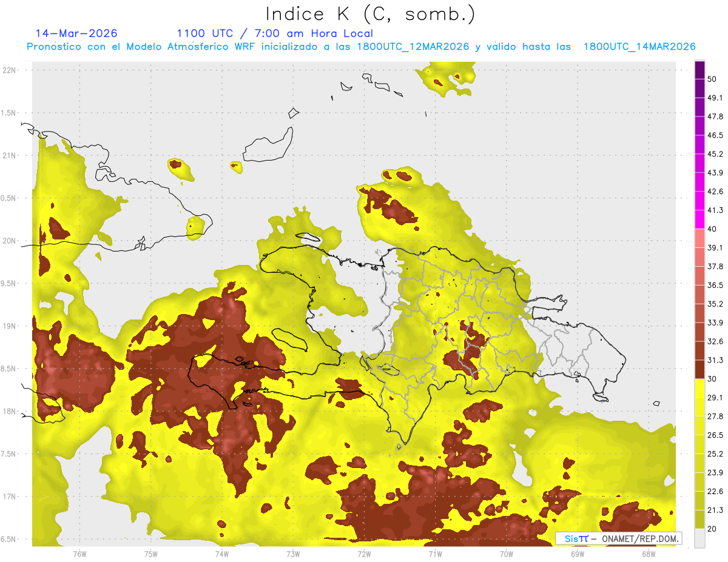Click the '1800UTC_12MAR2026' initialization time
The width and height of the screenshot is (728, 562).
414,47
